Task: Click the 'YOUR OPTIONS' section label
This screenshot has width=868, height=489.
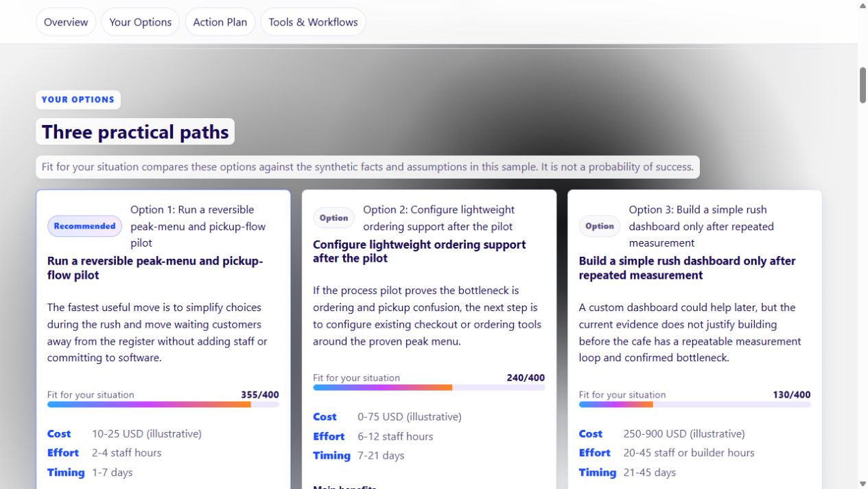Action: [x=78, y=100]
